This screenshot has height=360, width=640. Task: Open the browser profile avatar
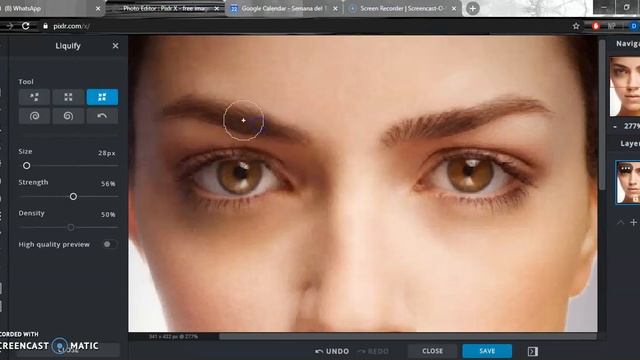[633, 26]
